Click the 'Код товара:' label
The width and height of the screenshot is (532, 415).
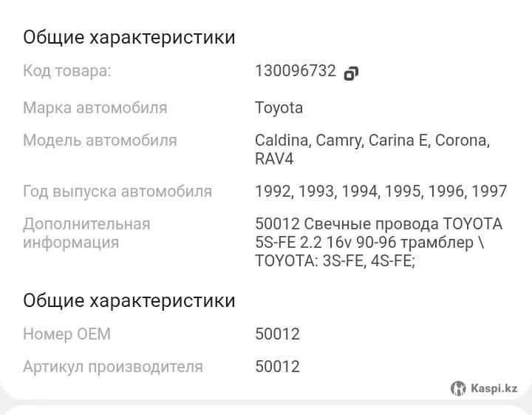66,72
